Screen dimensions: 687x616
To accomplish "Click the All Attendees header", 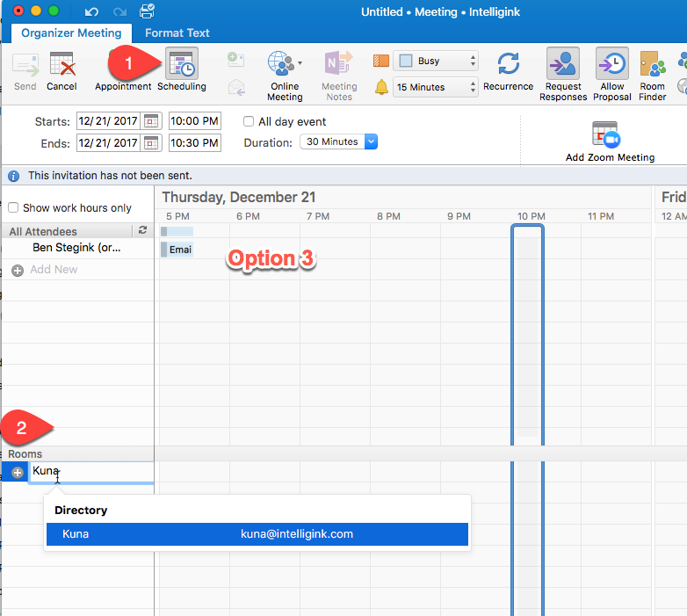I will coord(43,231).
